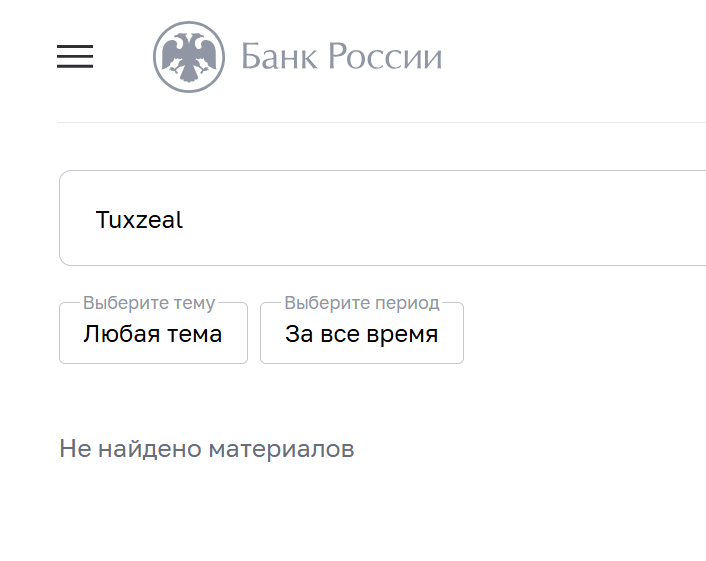Click the word России in the header
This screenshot has height=561, width=706.
(385, 57)
